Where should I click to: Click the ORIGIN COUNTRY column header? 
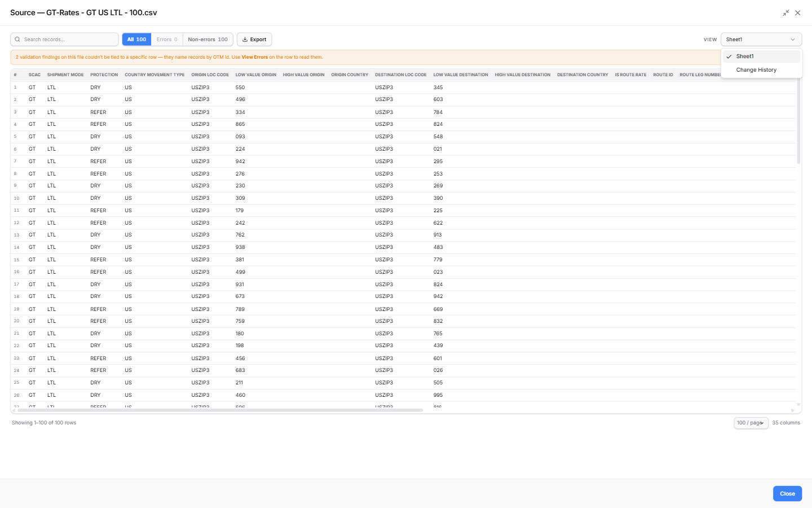[x=350, y=75]
